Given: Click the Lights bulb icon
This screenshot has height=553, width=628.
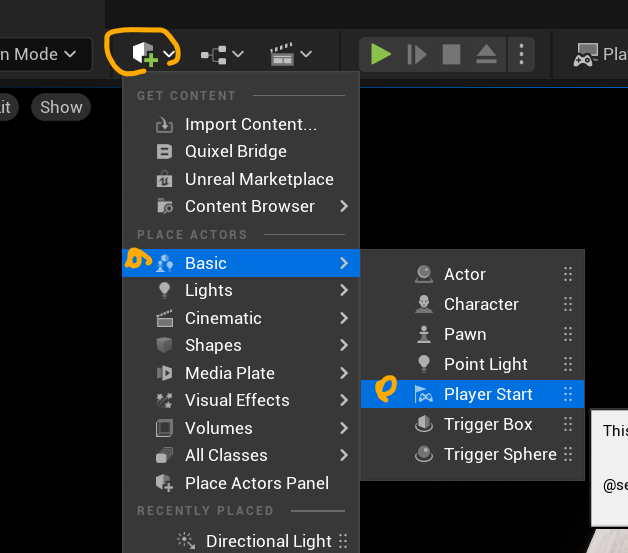Looking at the screenshot, I should (x=164, y=290).
